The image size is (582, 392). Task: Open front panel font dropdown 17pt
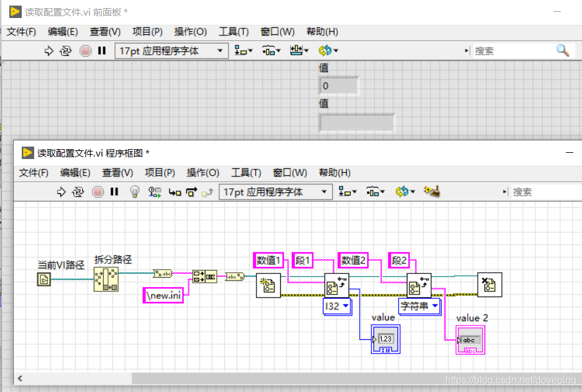pyautogui.click(x=171, y=51)
